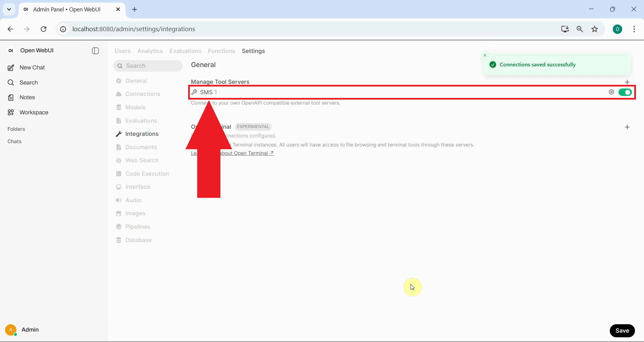Open Code Execution settings section

(147, 174)
